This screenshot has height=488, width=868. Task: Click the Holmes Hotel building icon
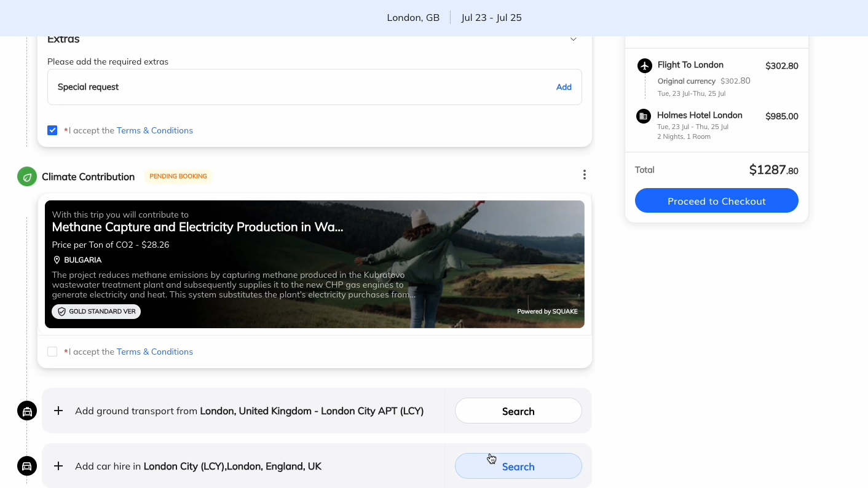644,116
